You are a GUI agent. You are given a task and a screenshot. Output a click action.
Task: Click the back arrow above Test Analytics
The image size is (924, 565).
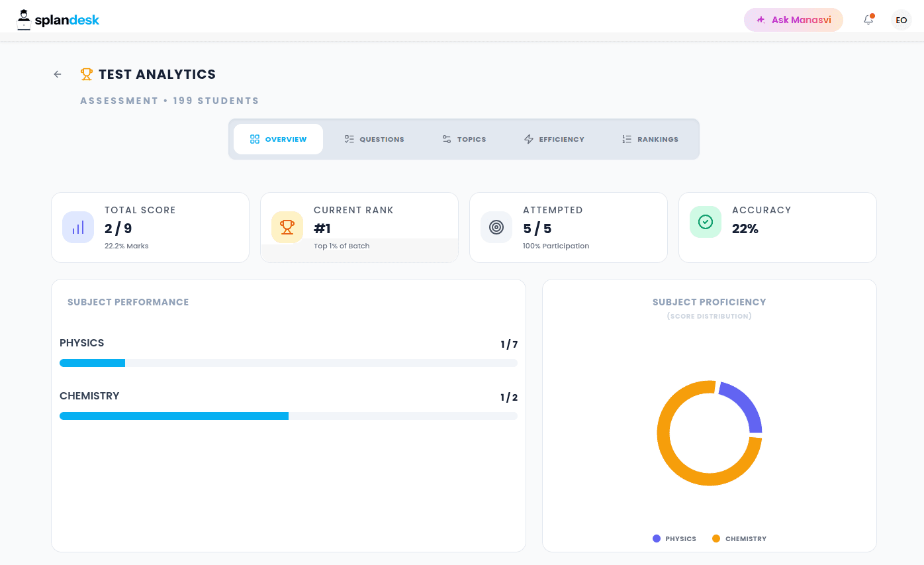coord(57,74)
